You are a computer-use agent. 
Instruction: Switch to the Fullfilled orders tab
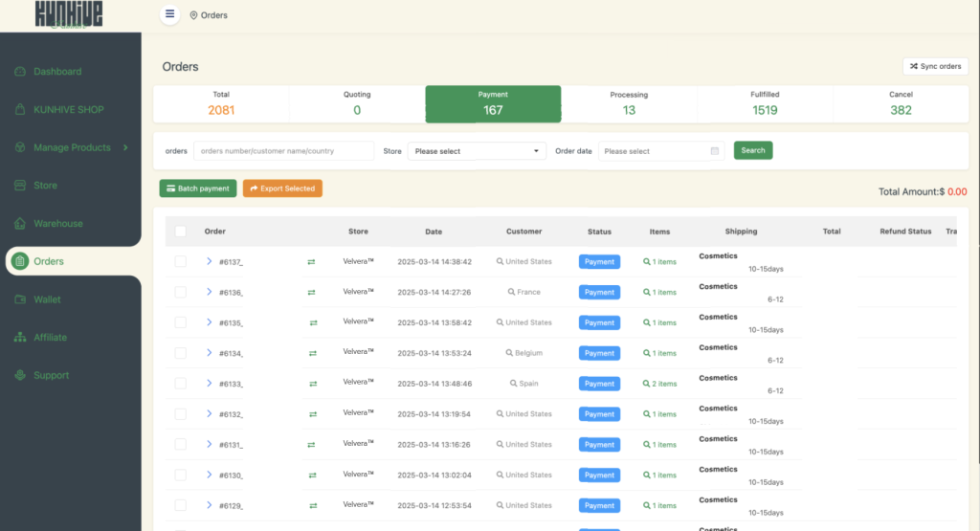point(765,103)
